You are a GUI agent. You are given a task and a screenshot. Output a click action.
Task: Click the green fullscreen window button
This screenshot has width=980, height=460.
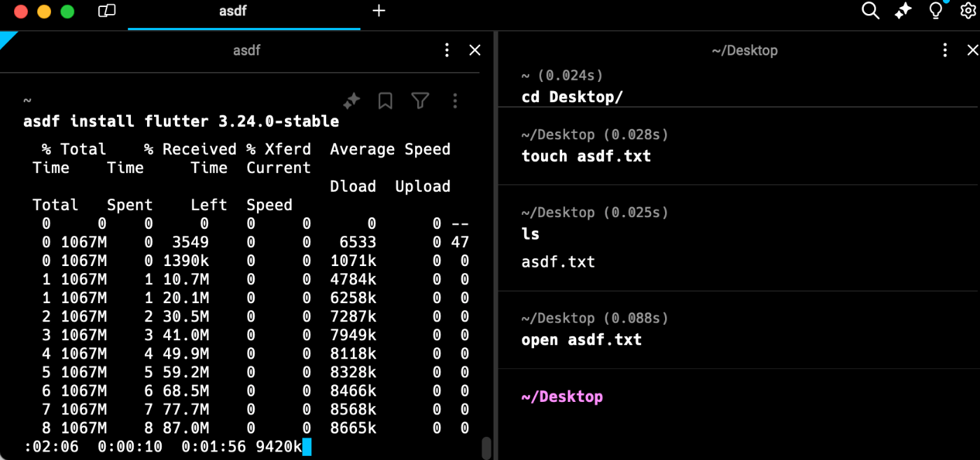coord(67,11)
